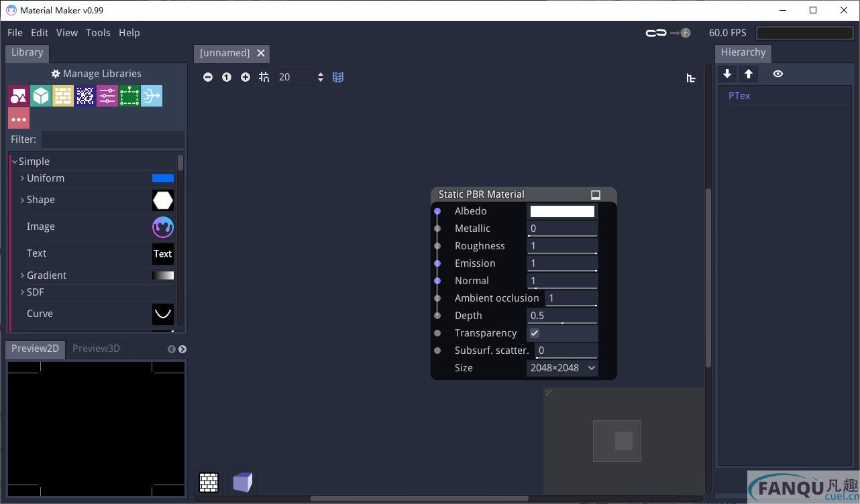Click the Uniform blue color thumbnail
This screenshot has width=860, height=504.
(163, 178)
